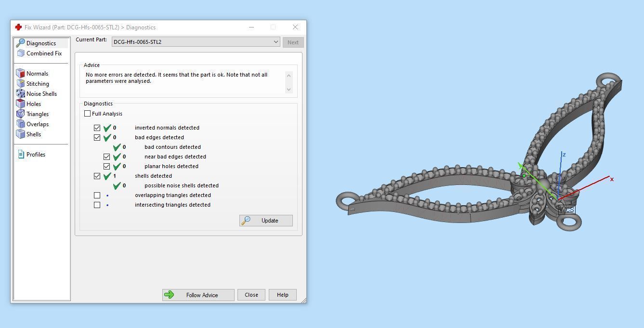Uncheck inverted normals detected checkbox
The width and height of the screenshot is (644, 328).
point(97,128)
